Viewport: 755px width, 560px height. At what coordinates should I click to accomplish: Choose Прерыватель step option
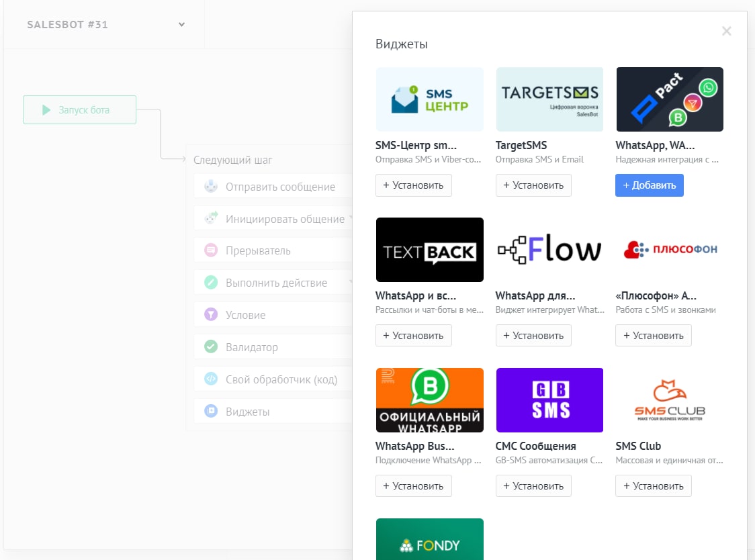tap(273, 250)
